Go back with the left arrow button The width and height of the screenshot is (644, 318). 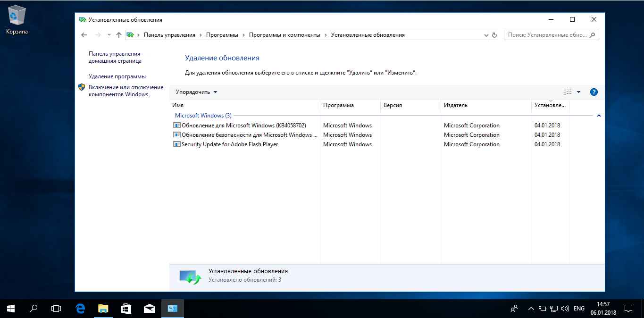click(84, 35)
